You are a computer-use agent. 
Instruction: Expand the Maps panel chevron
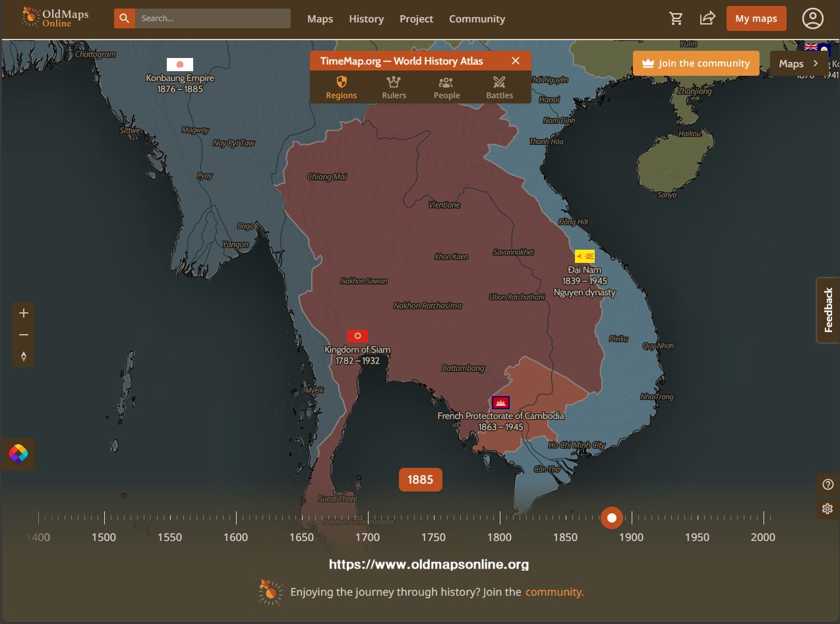click(816, 63)
